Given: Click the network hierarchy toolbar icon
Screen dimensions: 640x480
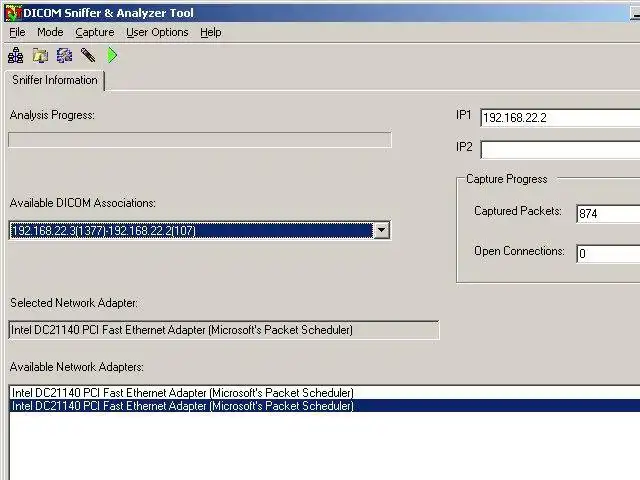Looking at the screenshot, I should (16, 56).
